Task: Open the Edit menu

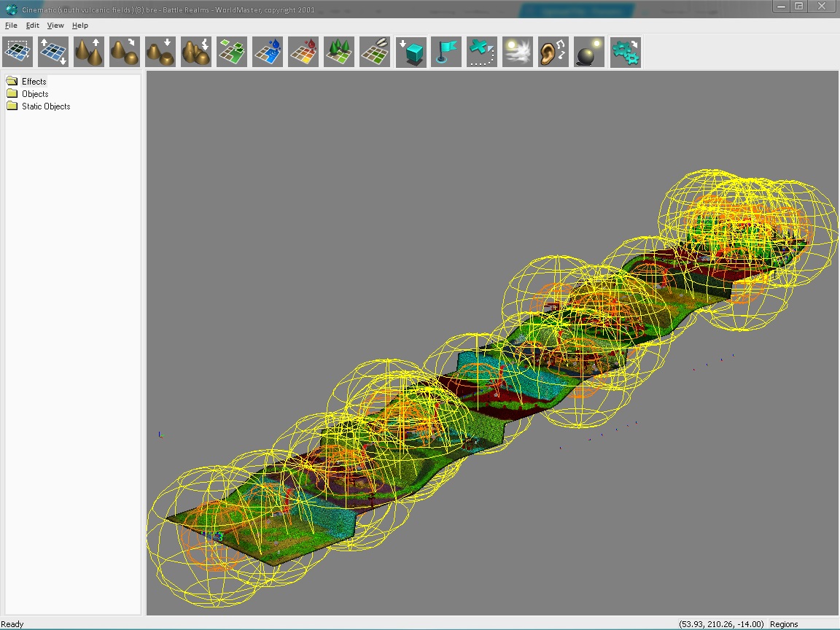Action: click(x=33, y=26)
